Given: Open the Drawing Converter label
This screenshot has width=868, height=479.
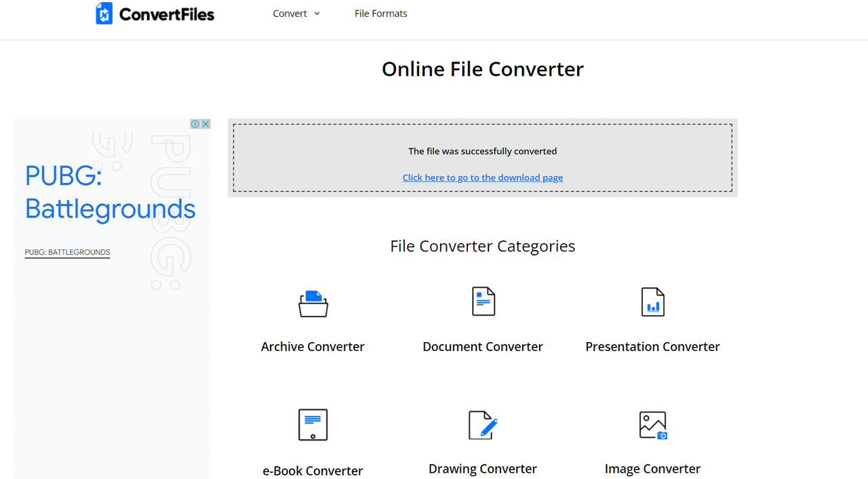Looking at the screenshot, I should (x=483, y=469).
